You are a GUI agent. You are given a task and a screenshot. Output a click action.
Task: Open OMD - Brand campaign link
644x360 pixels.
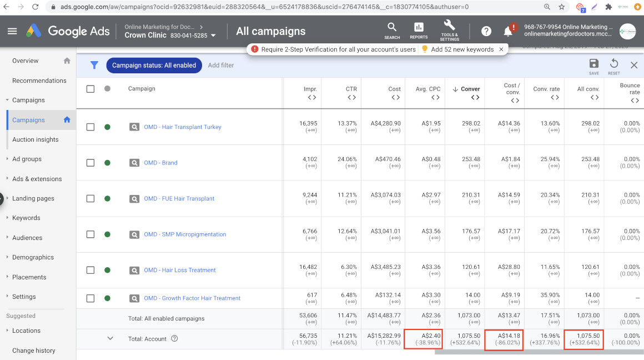160,163
